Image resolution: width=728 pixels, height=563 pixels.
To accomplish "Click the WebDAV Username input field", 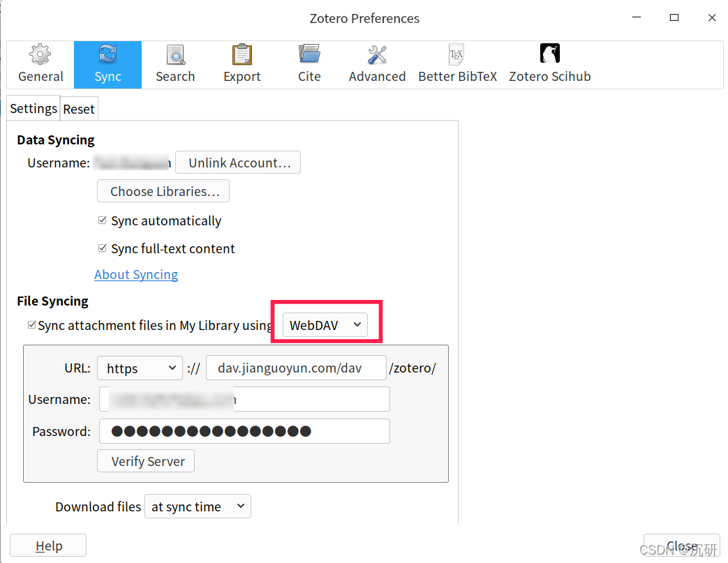I will pyautogui.click(x=244, y=399).
